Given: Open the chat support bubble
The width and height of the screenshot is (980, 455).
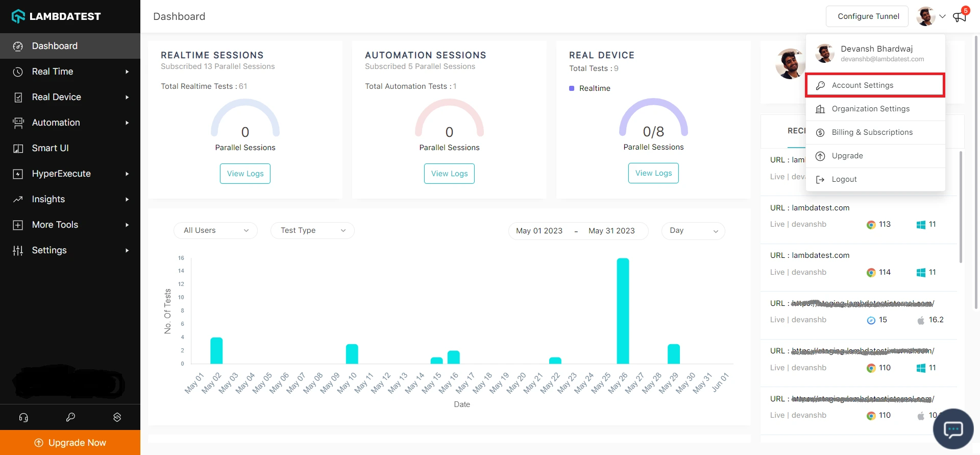Looking at the screenshot, I should [953, 429].
